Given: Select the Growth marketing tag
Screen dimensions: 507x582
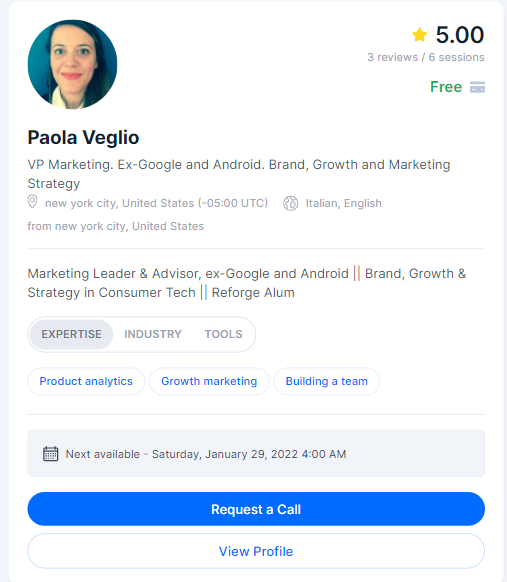Looking at the screenshot, I should click(209, 381).
